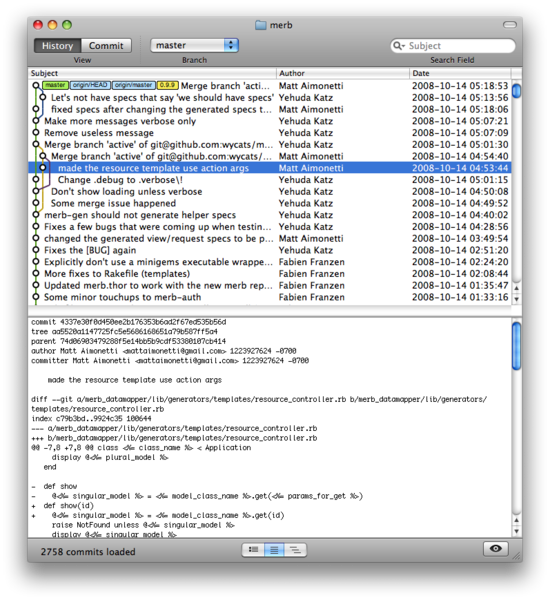The height and width of the screenshot is (600, 550).
Task: Select commit 'Remove useless message'
Action: (270, 133)
